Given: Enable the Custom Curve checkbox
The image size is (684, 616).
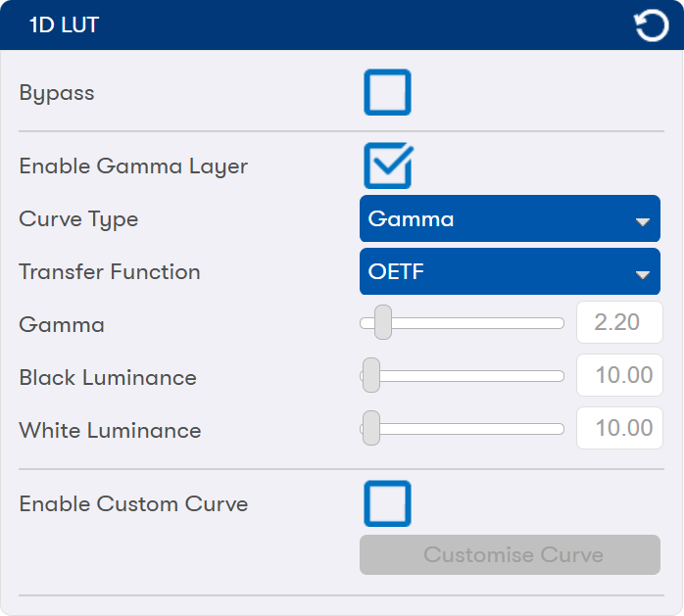Looking at the screenshot, I should pos(387,504).
